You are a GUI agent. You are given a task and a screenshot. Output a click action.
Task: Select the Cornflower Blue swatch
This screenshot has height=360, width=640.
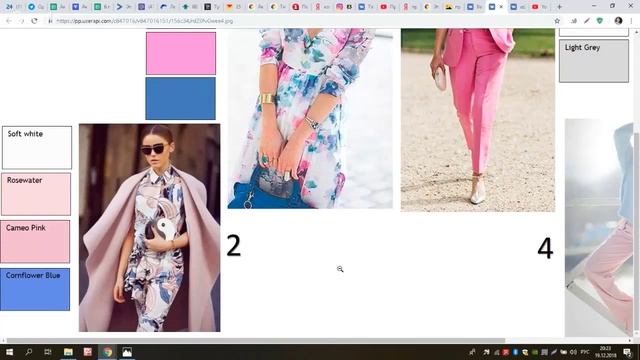pos(35,289)
